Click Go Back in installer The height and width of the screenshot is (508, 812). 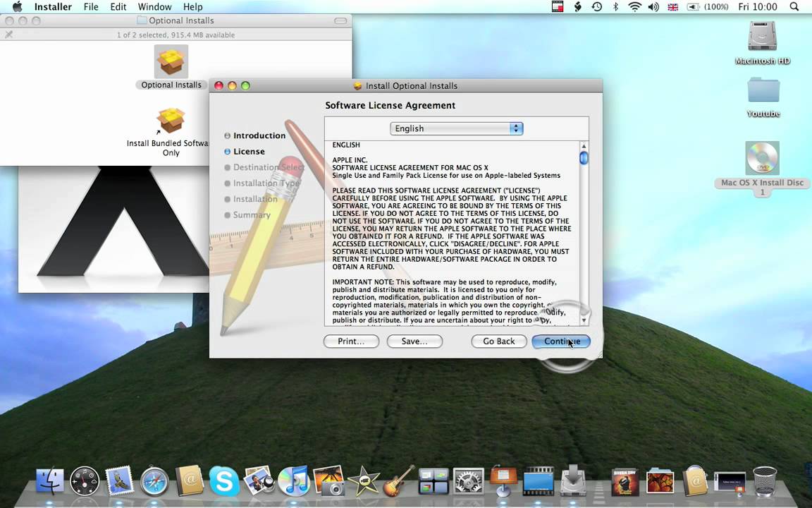click(499, 341)
